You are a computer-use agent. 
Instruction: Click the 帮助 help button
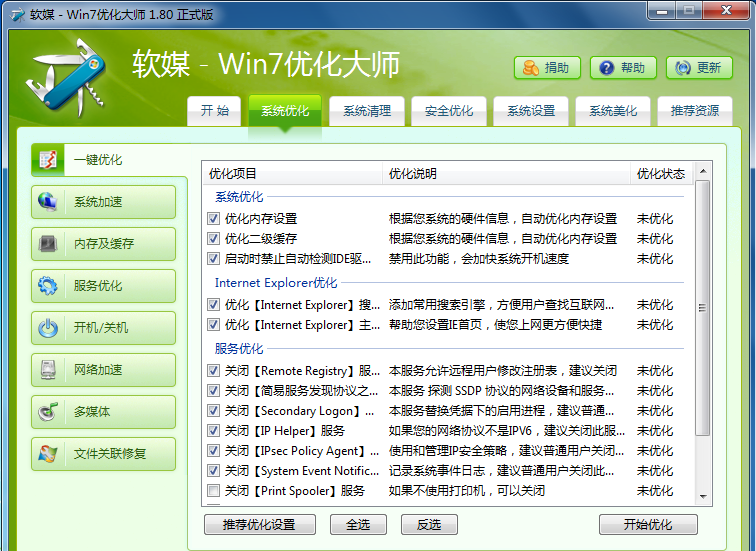pos(623,68)
